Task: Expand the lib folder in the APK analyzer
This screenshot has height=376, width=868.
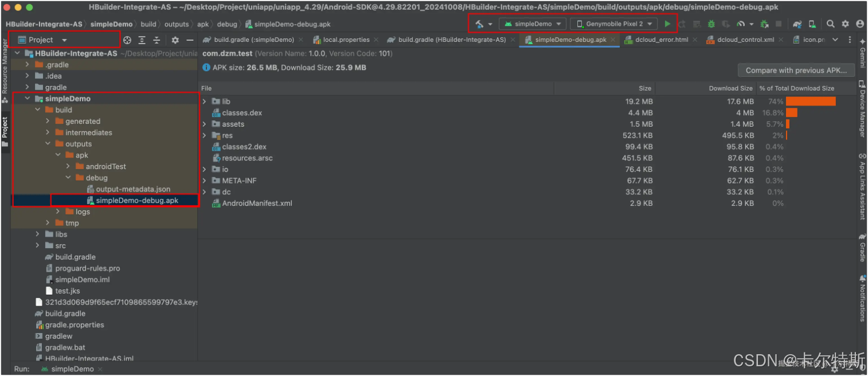Action: tap(205, 101)
